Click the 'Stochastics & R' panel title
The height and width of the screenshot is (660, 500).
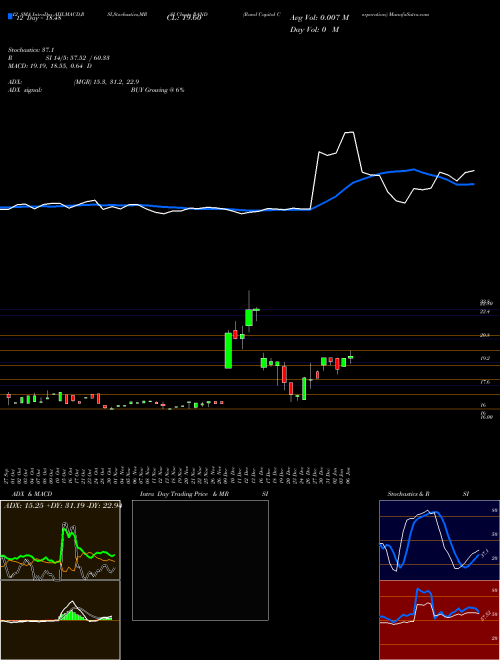[x=409, y=494]
